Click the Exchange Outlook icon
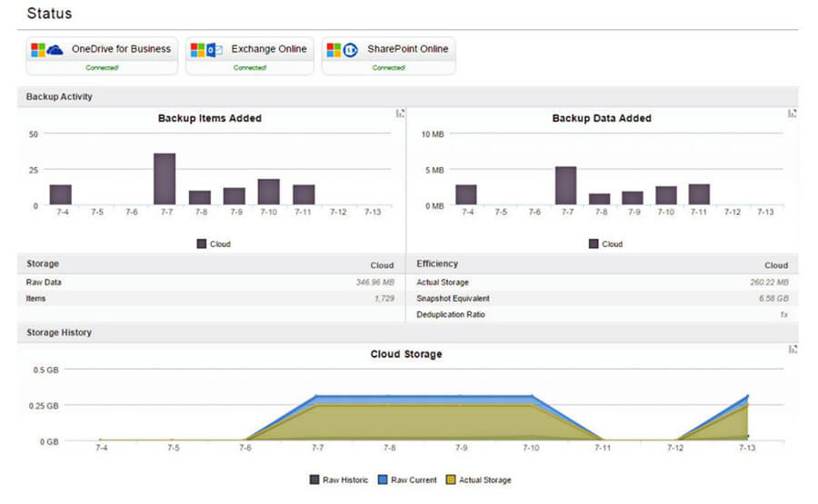The width and height of the screenshot is (818, 504). tap(214, 50)
